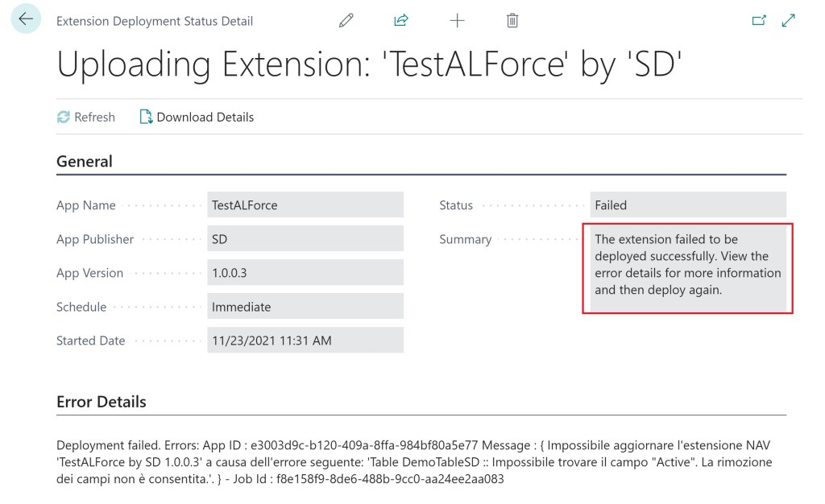Collapse the Error Details section header
825x504 pixels.
102,402
